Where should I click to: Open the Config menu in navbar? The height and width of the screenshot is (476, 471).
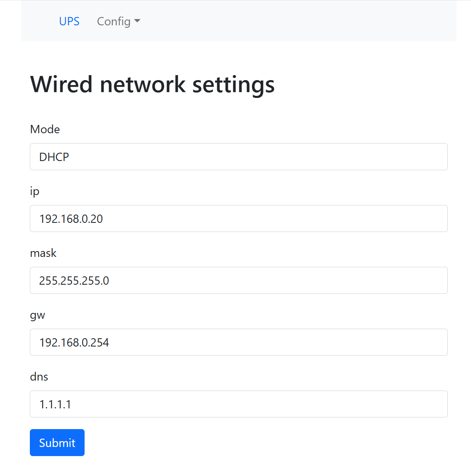114,21
